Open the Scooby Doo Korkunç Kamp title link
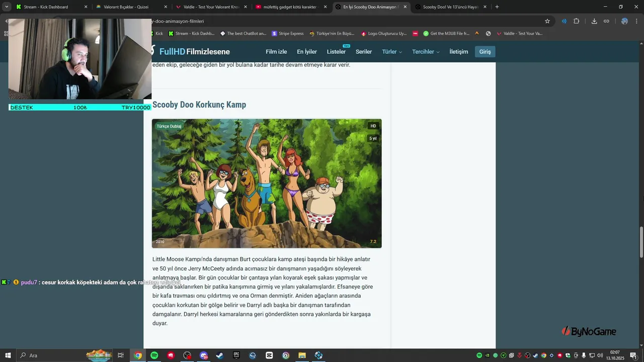The image size is (644, 362). pyautogui.click(x=199, y=105)
